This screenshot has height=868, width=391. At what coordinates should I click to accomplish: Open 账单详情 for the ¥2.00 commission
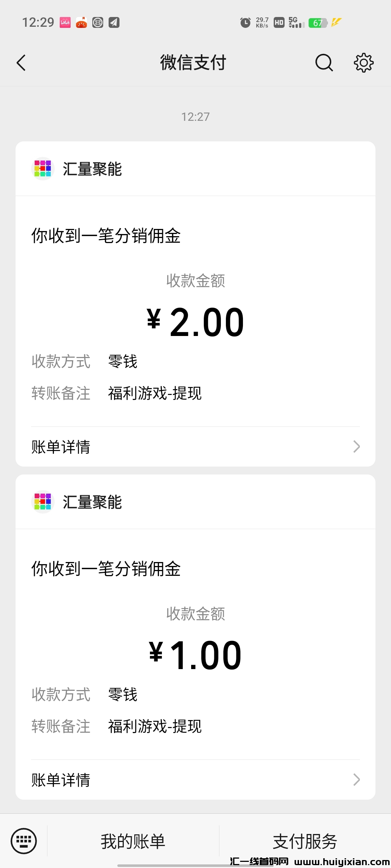pyautogui.click(x=61, y=447)
